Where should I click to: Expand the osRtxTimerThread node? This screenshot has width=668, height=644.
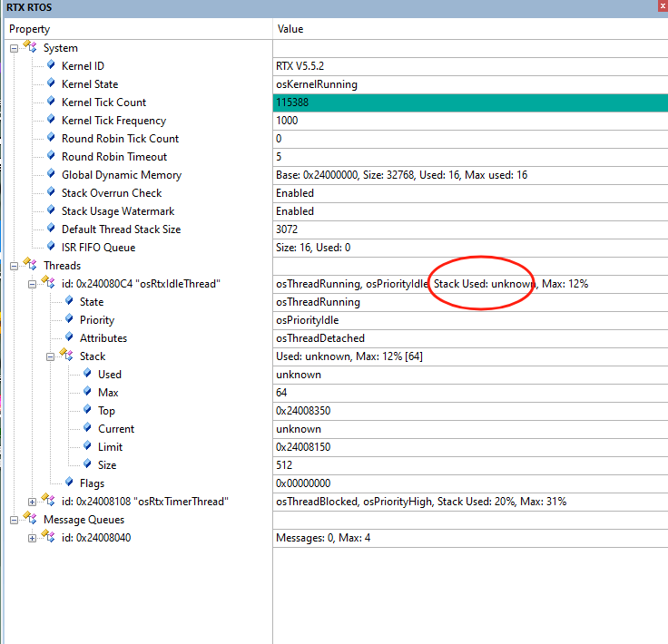tap(32, 503)
